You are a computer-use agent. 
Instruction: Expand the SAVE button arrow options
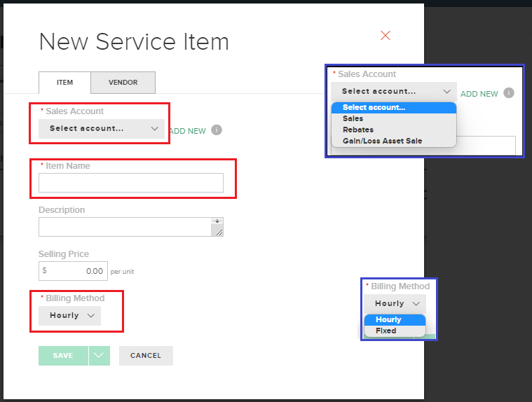[99, 356]
